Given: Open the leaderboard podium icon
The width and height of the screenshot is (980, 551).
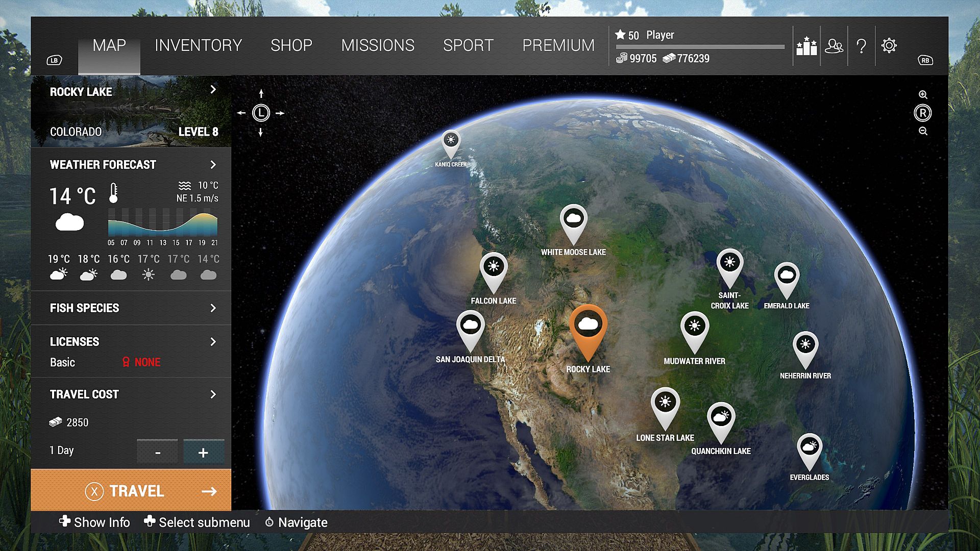Looking at the screenshot, I should tap(806, 46).
